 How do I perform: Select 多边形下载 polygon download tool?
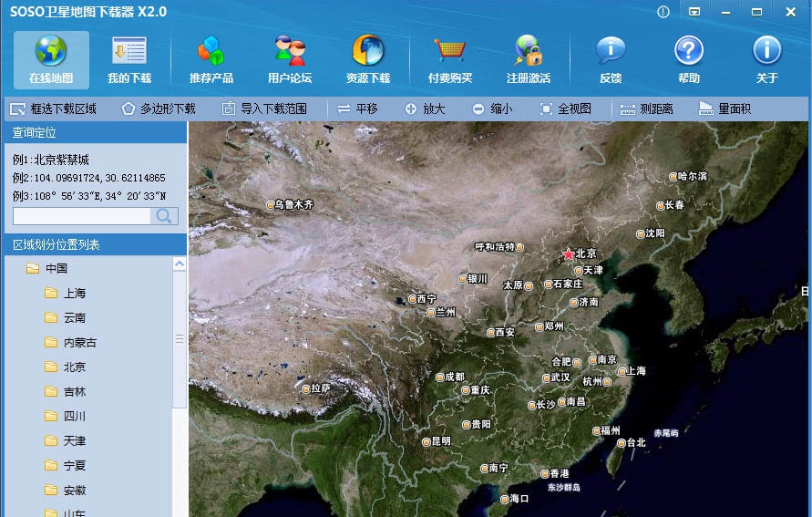click(159, 109)
